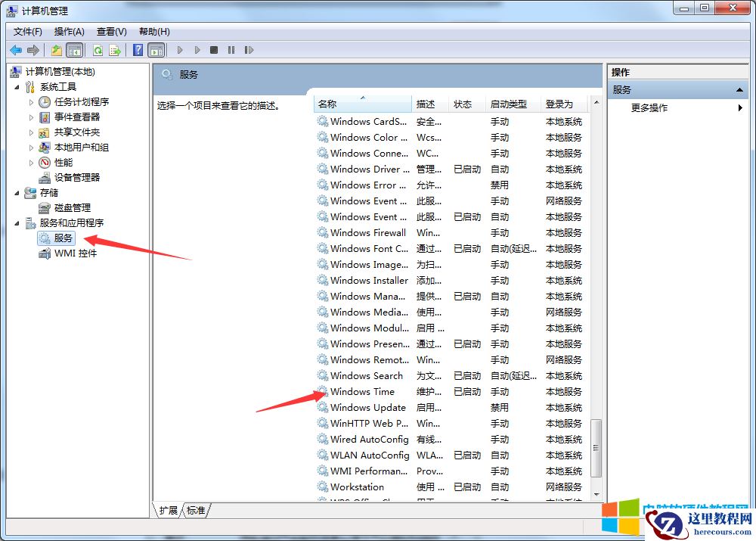
Task: Click the Up one level folder icon
Action: (x=57, y=50)
